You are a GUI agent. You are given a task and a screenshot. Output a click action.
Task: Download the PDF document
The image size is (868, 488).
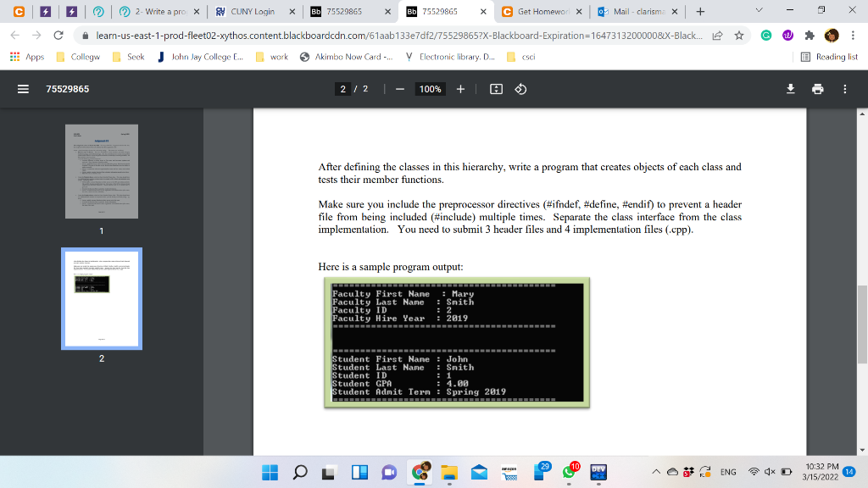(x=789, y=88)
